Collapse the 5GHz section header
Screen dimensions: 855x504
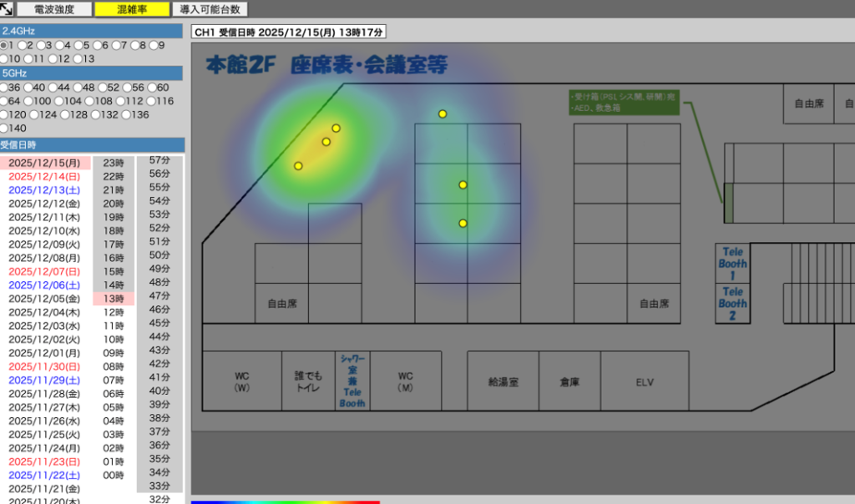tap(92, 73)
